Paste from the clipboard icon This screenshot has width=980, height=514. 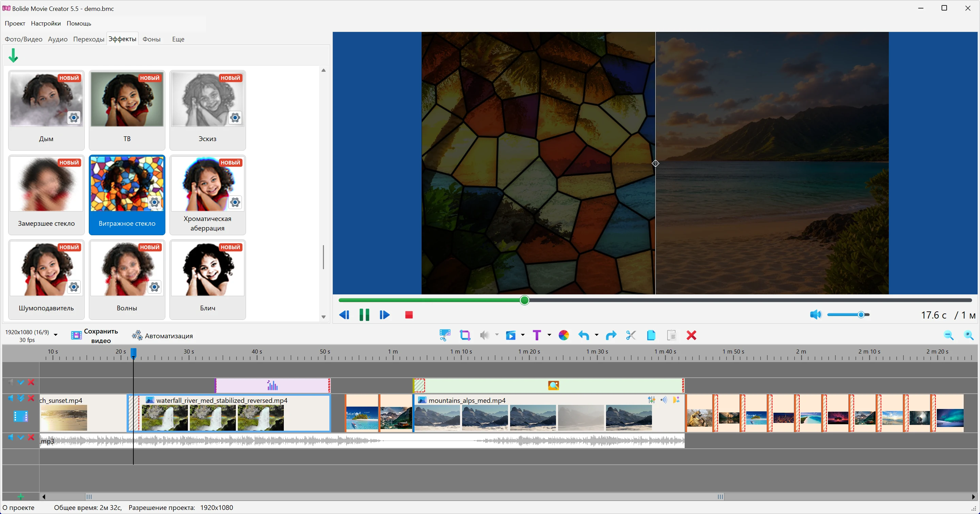(671, 335)
